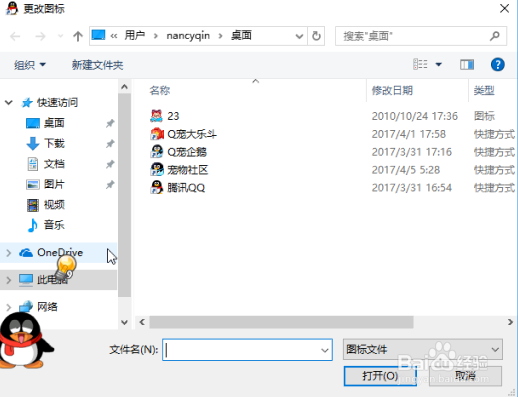Open the 组织 menu

pyautogui.click(x=30, y=65)
